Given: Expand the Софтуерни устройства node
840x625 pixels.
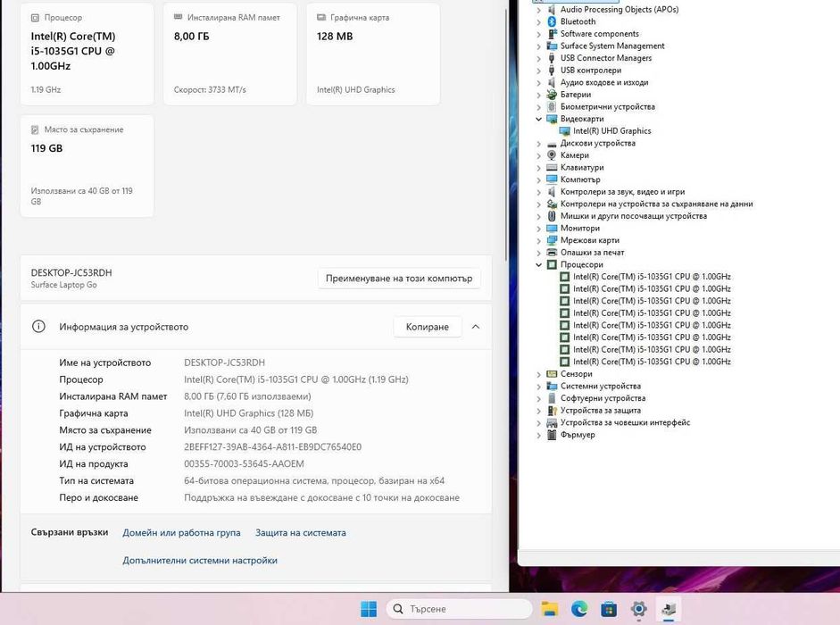Looking at the screenshot, I should [539, 398].
